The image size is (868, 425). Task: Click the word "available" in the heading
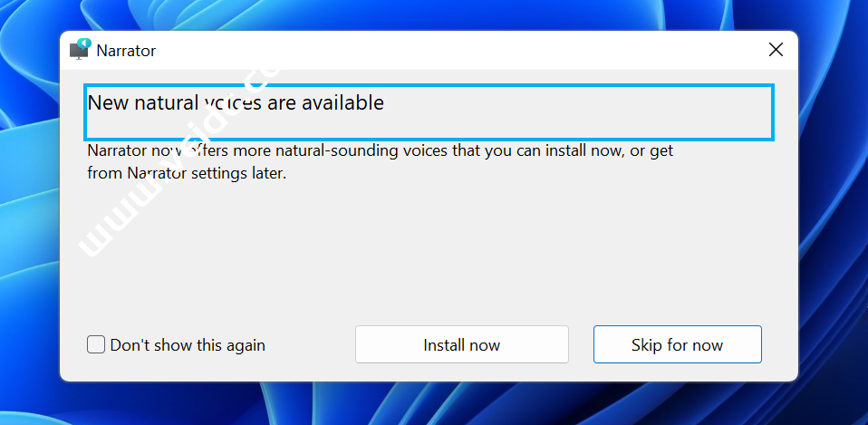(343, 103)
